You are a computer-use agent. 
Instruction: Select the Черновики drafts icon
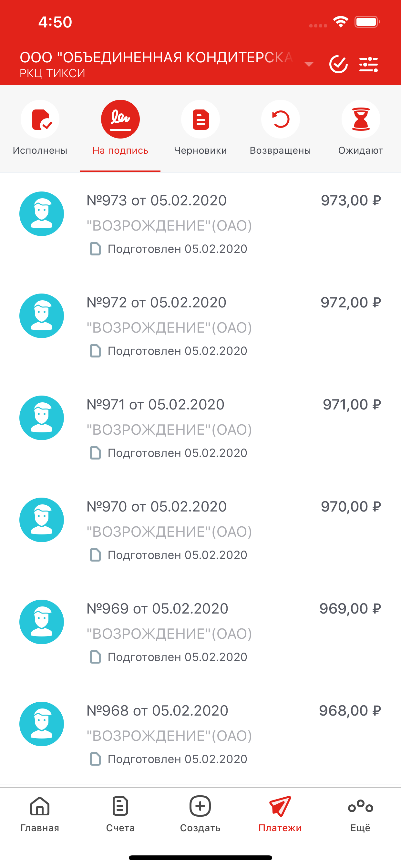(200, 119)
